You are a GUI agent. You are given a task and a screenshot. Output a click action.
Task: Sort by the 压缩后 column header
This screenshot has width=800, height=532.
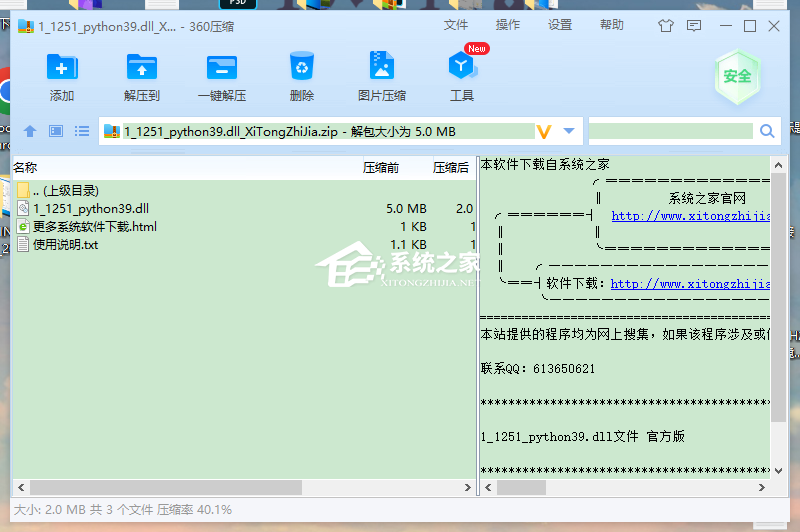451,168
